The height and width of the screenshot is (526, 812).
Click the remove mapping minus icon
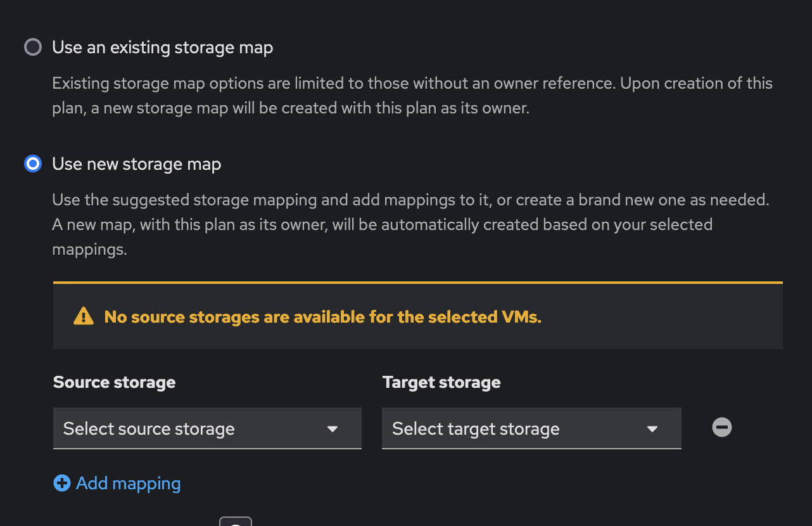pyautogui.click(x=721, y=427)
